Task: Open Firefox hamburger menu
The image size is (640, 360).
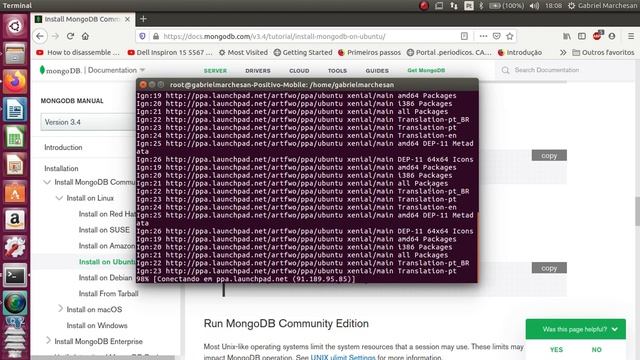Action: point(631,36)
